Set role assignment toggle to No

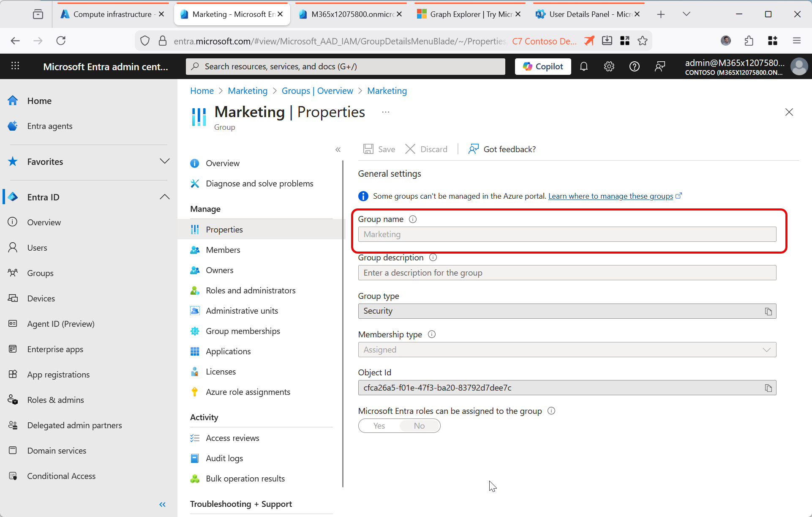419,426
